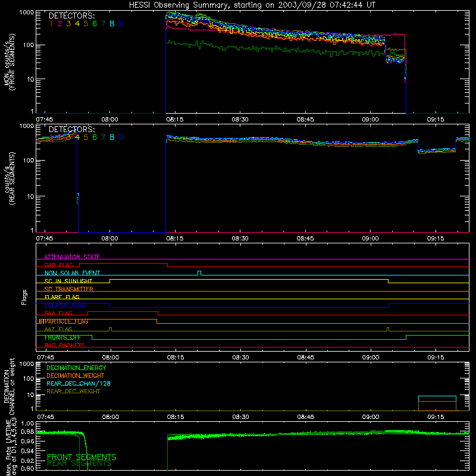
Task: Pick green detector 6 in the rear segments legend
Action: pos(95,137)
